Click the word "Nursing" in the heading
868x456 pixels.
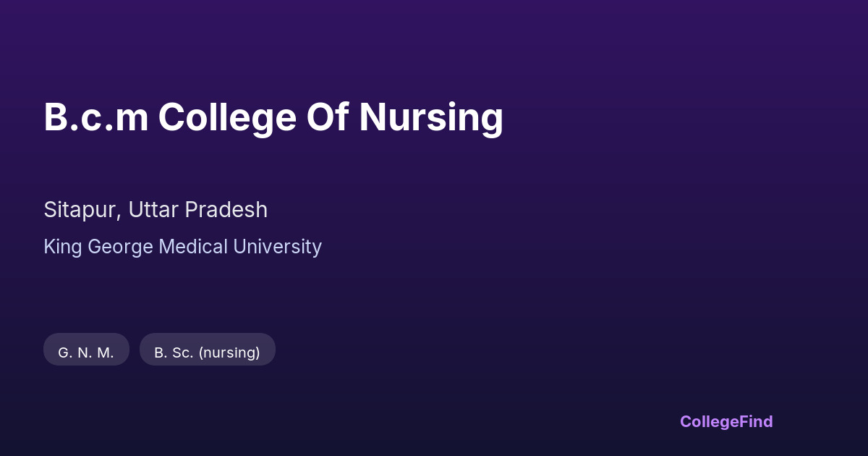pyautogui.click(x=431, y=117)
